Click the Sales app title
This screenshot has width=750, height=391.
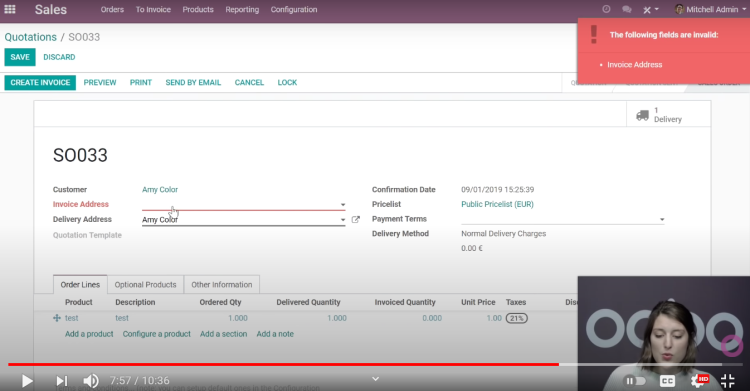pos(51,9)
